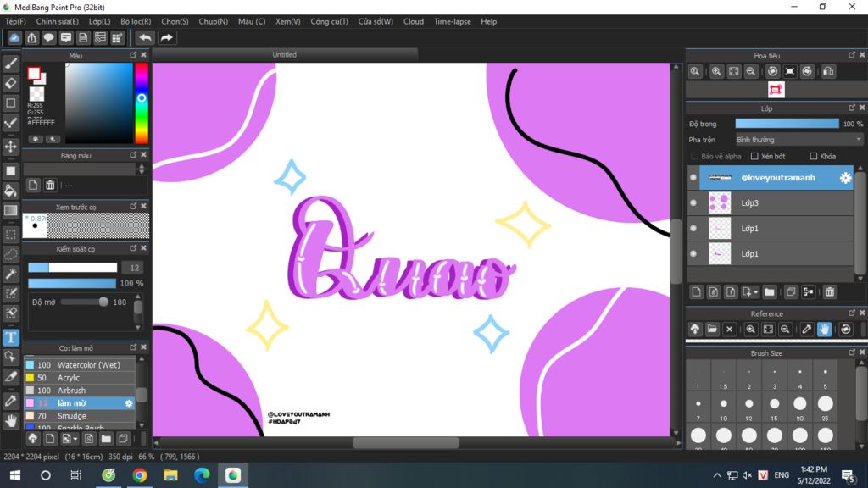This screenshot has height=488, width=868.
Task: Open layer settings gear for @loveyoutramanh
Action: [845, 178]
